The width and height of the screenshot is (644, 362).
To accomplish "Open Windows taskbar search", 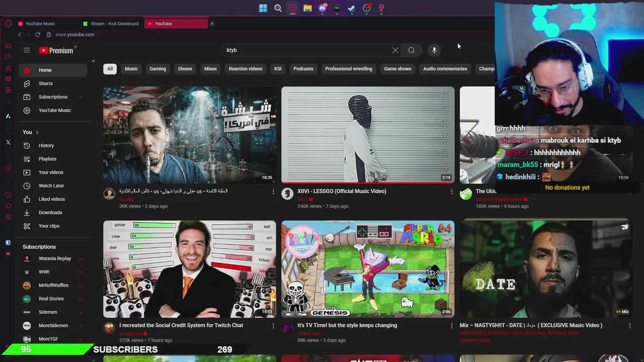I will point(278,8).
